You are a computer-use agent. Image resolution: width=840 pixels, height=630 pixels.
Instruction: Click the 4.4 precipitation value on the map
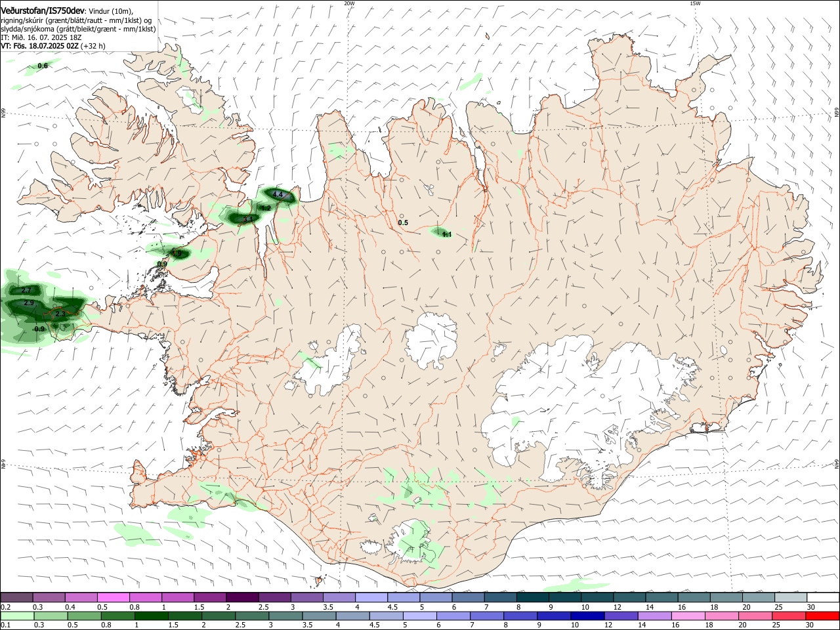pyautogui.click(x=278, y=194)
